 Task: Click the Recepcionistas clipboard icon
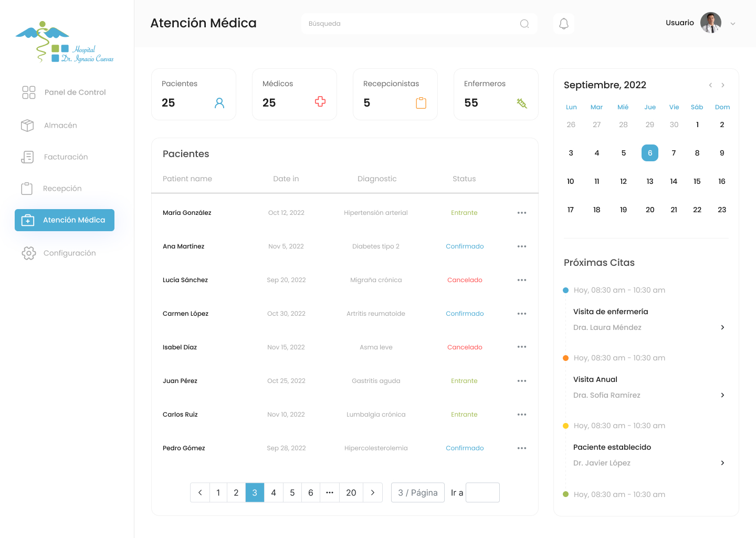pyautogui.click(x=421, y=103)
